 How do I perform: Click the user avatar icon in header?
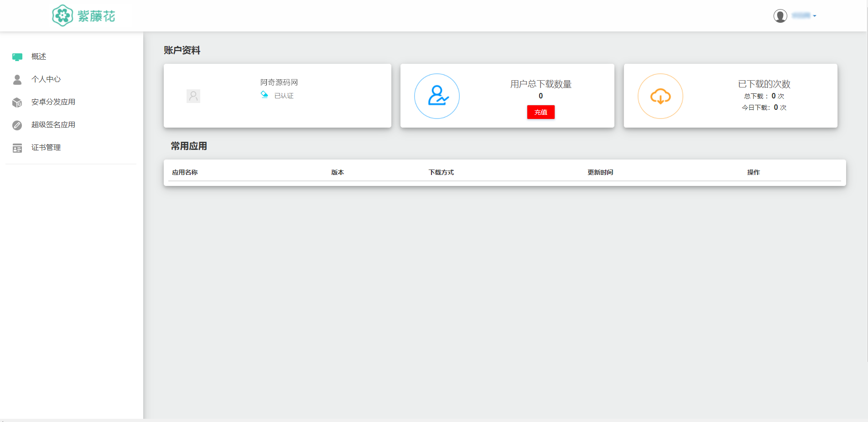[x=780, y=16]
